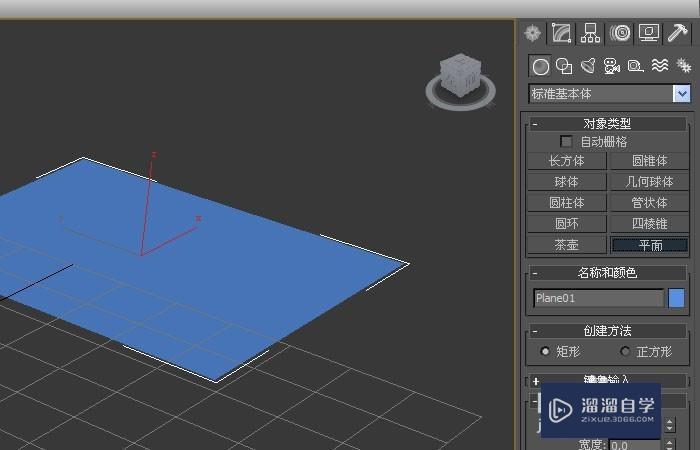The width and height of the screenshot is (700, 450).
Task: Select the 正方形 radio button
Action: [x=625, y=351]
